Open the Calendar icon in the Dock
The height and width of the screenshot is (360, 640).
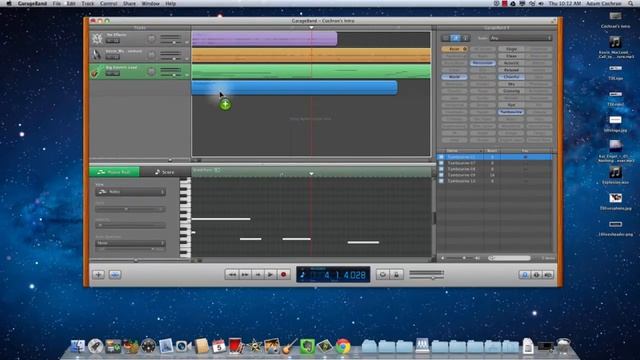[x=218, y=346]
